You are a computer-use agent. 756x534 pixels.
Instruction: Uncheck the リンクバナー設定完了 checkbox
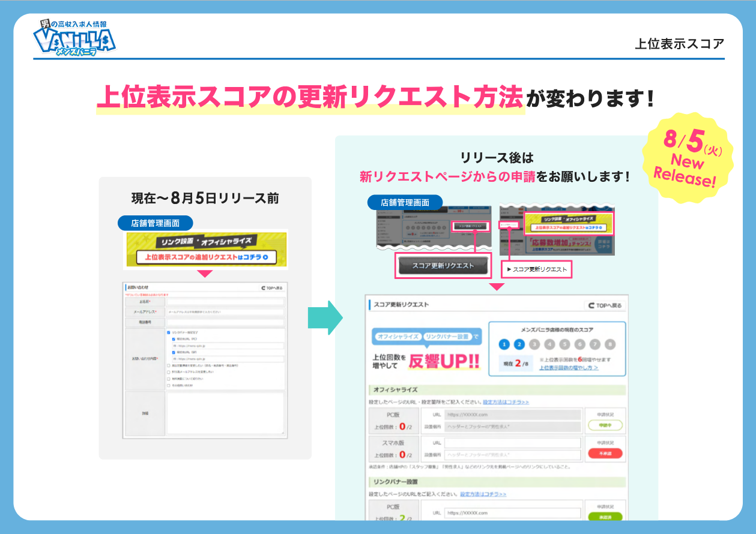click(x=169, y=332)
